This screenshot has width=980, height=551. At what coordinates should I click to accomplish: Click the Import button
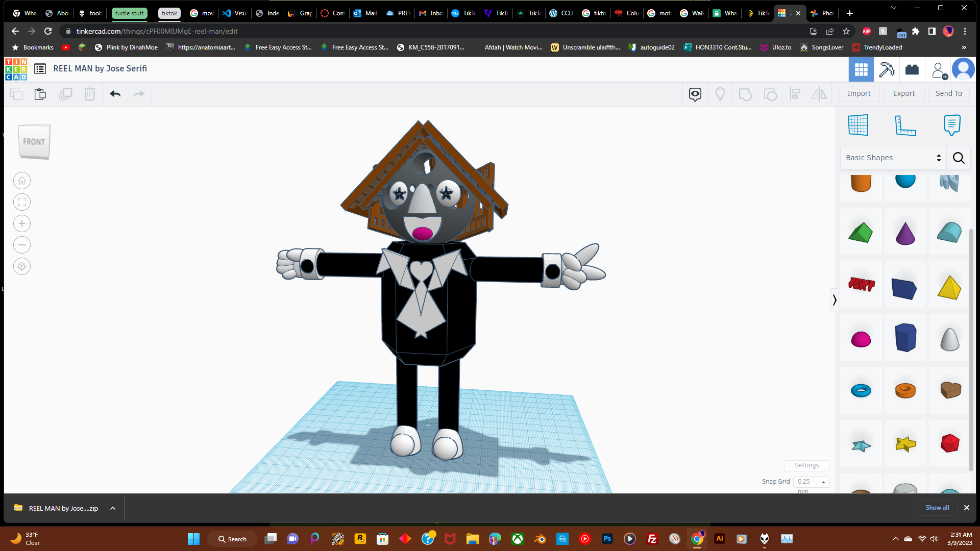click(x=859, y=93)
